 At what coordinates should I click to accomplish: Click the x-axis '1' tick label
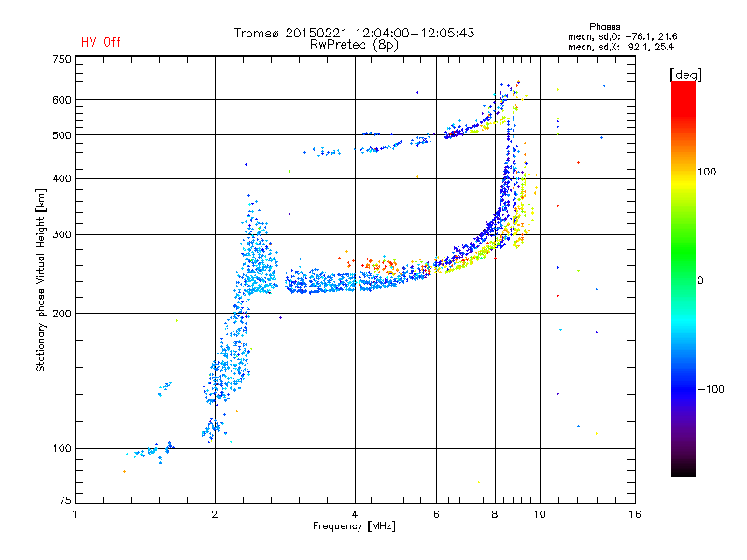click(75, 514)
